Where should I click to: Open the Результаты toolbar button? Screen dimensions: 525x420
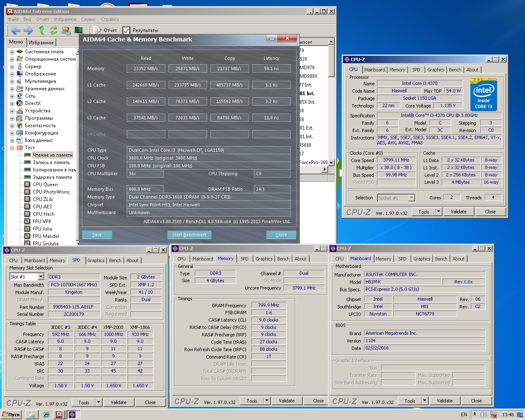[140, 30]
